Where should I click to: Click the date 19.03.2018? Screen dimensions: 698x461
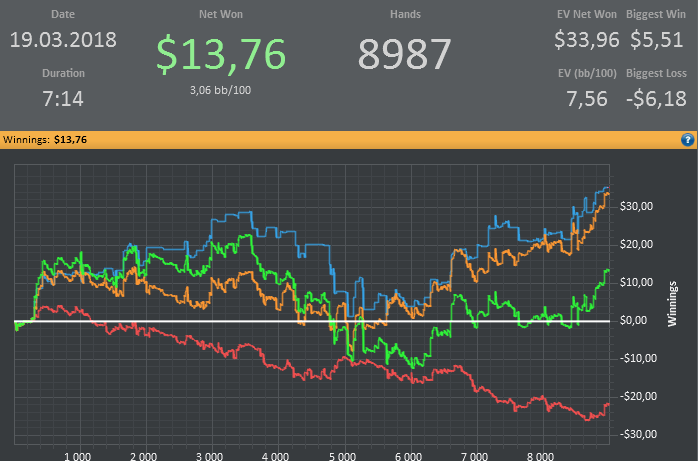[63, 40]
